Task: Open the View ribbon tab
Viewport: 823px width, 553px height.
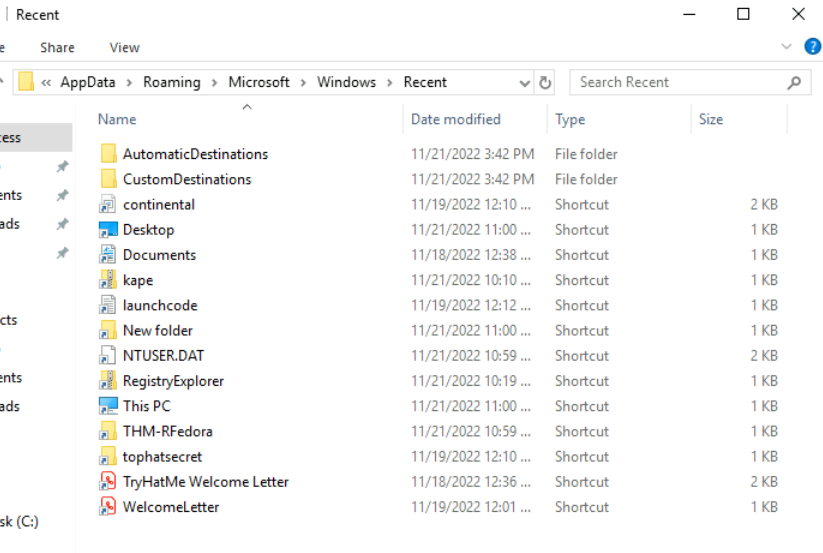Action: [124, 47]
